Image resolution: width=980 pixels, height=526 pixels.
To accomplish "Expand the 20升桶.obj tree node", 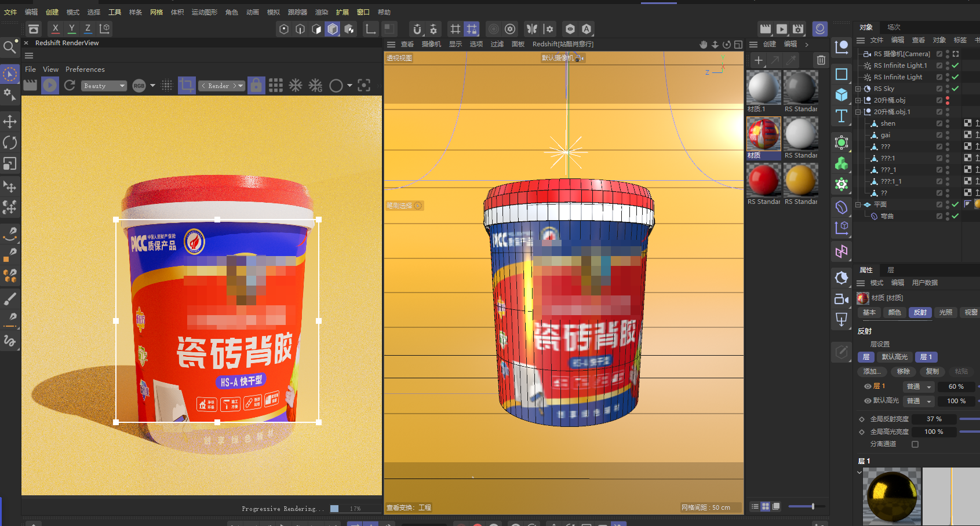I will pos(858,100).
